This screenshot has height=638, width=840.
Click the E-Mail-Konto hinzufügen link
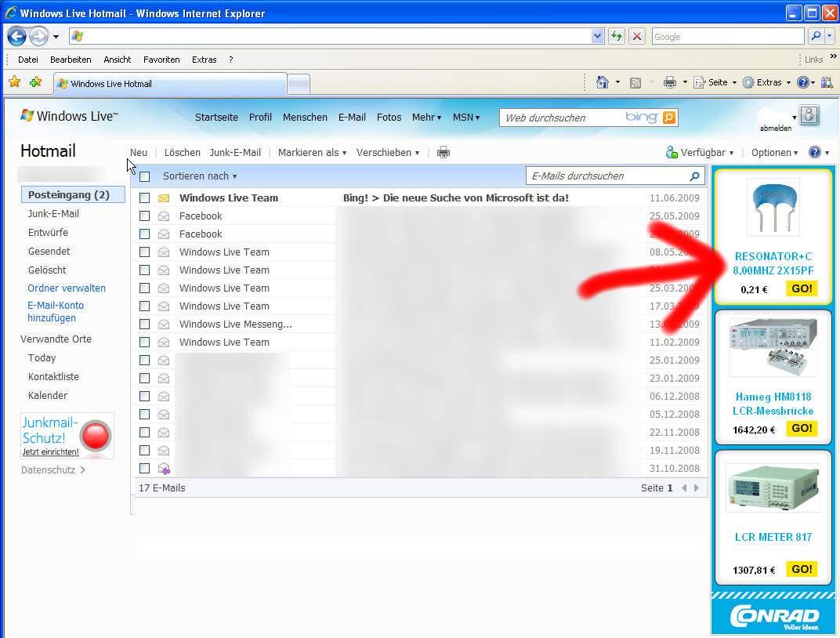point(56,312)
